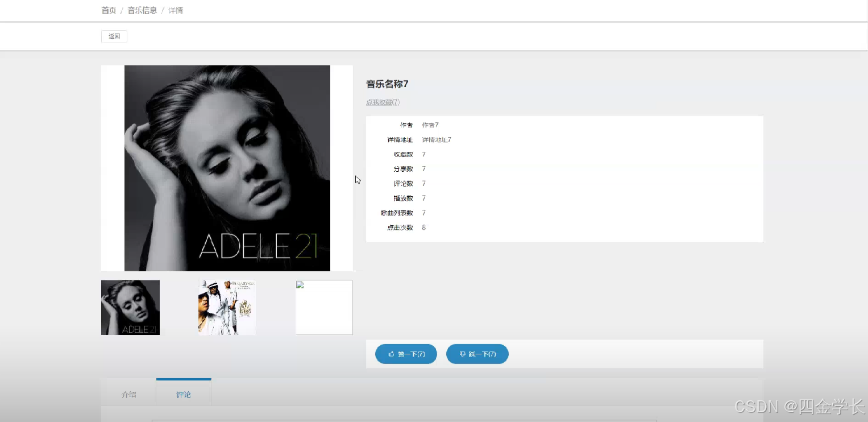Image resolution: width=868 pixels, height=422 pixels.
Task: Click the 音乐名称7 title text
Action: (x=387, y=84)
